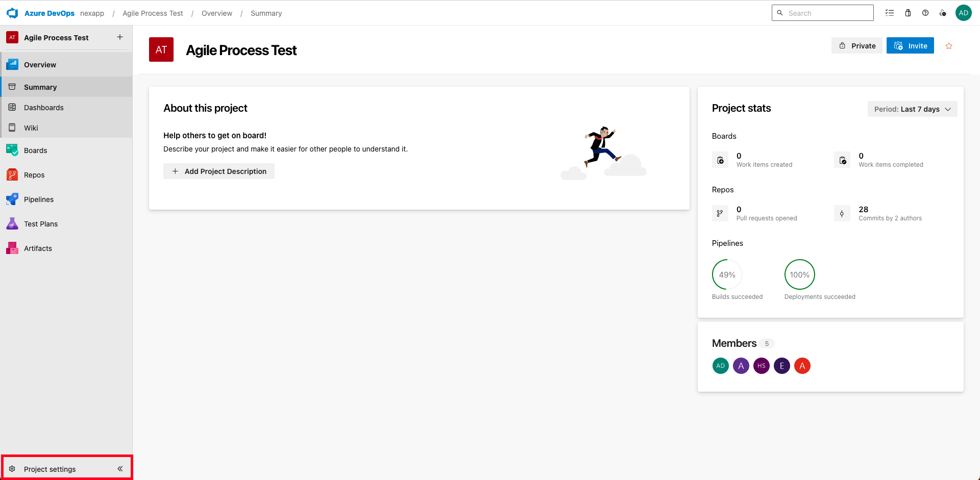
Task: Open Wiki in the sidebar
Action: pos(66,128)
